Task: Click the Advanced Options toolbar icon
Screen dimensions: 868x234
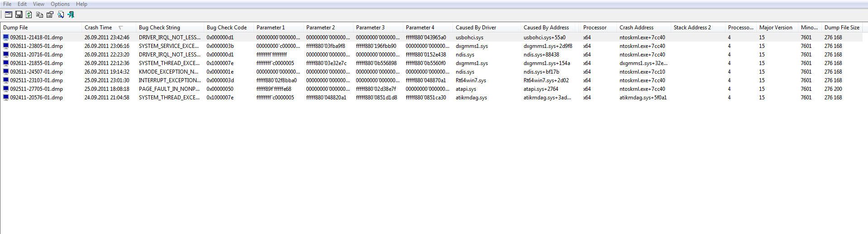Action: 9,14
